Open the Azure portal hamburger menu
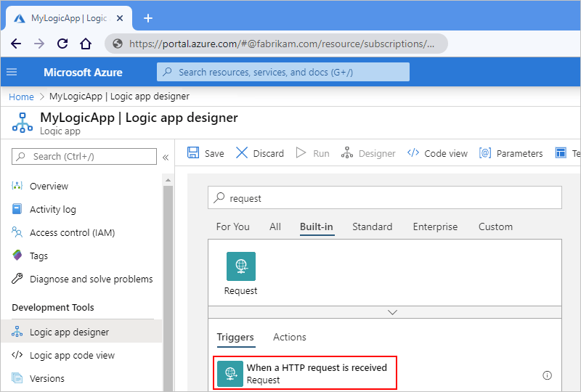 12,72
